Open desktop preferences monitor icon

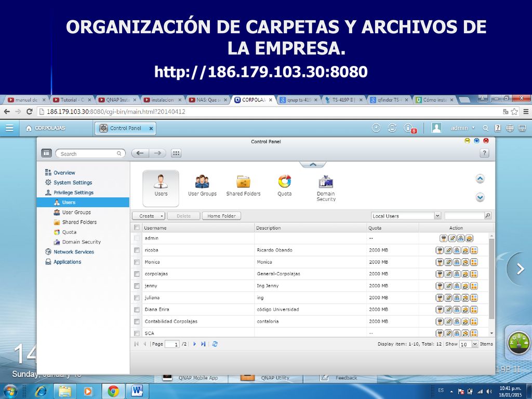click(x=522, y=128)
